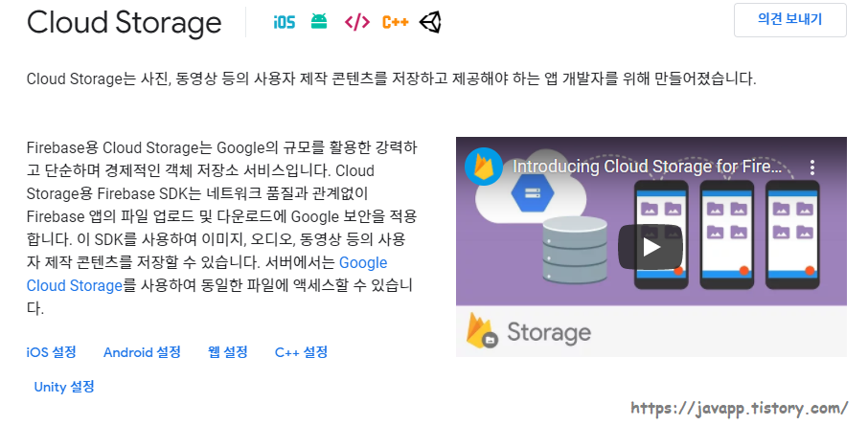Open the Unity 설정 link
Viewport: 868px width, 425px height.
(64, 387)
